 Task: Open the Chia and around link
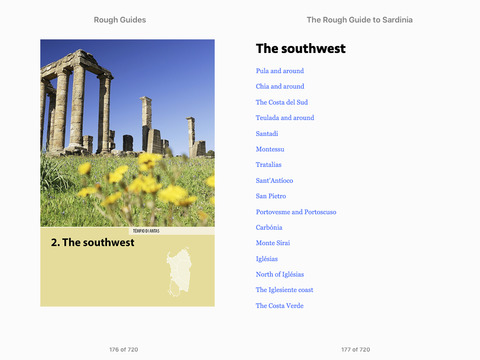[280, 86]
